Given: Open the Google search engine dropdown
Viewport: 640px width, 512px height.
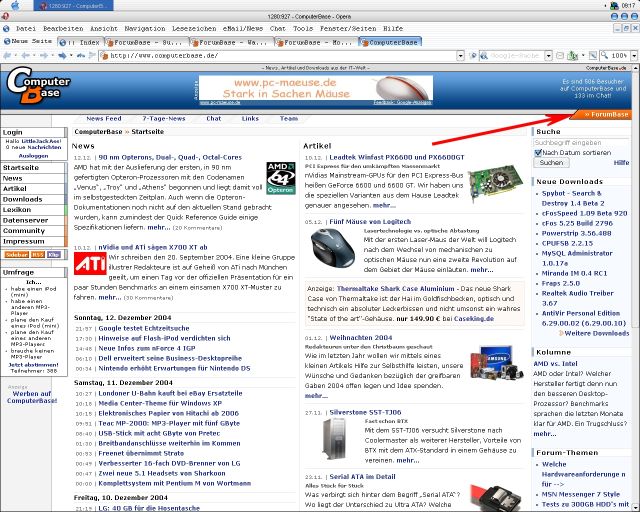Looking at the screenshot, I should point(549,56).
